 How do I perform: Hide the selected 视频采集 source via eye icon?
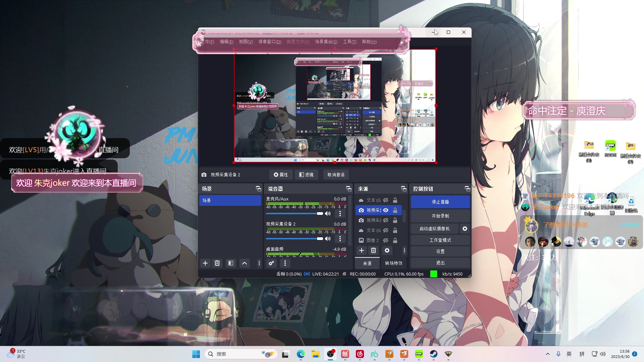click(x=386, y=210)
